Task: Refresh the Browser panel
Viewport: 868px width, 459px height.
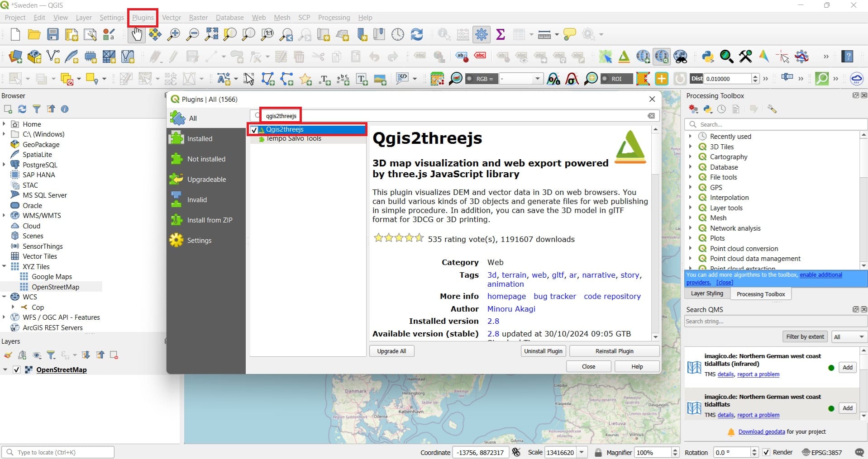Action: 22,109
